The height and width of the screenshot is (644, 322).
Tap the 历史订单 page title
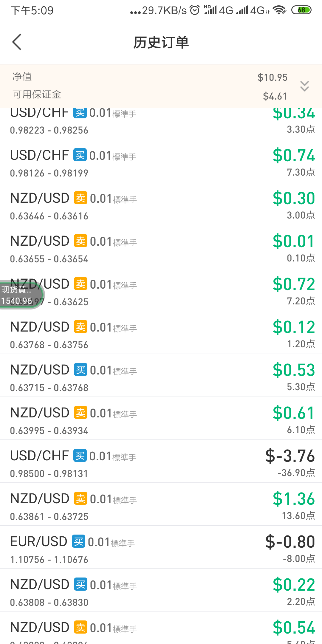coord(161,42)
